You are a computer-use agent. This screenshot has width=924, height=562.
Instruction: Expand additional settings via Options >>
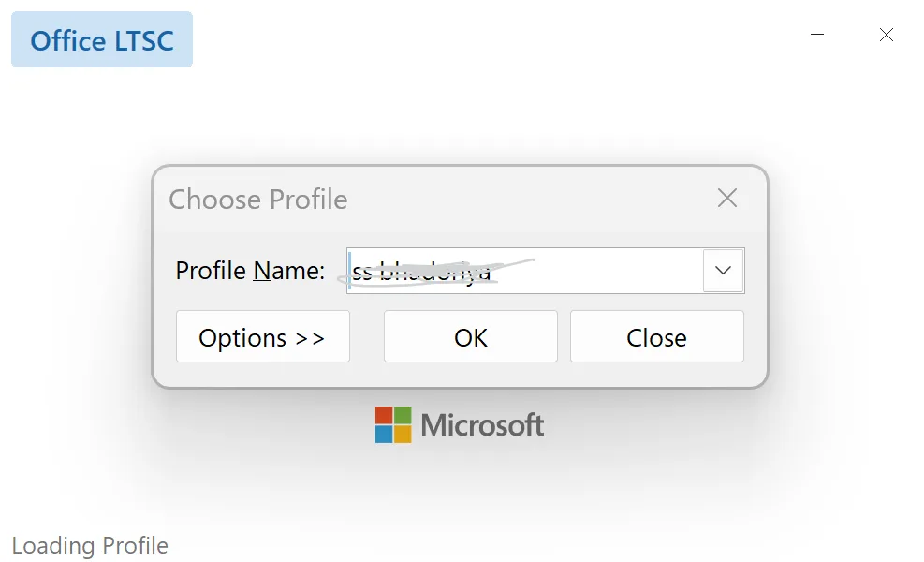coord(262,336)
